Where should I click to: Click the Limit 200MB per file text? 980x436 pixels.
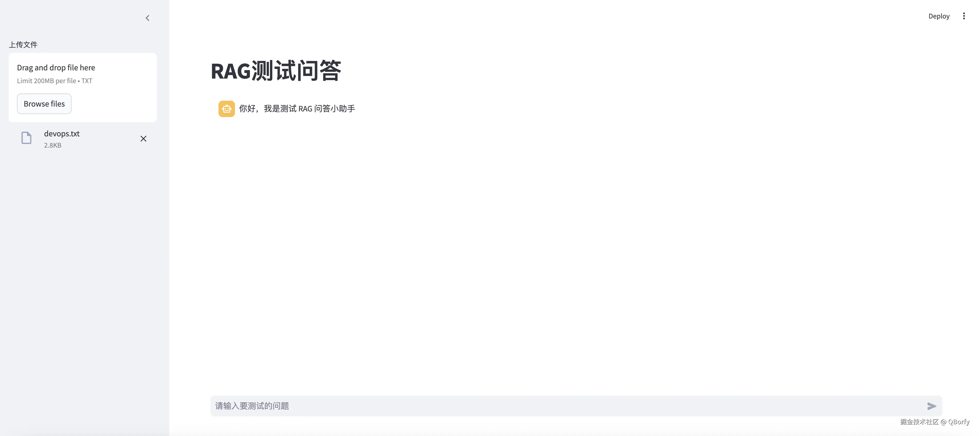pyautogui.click(x=55, y=81)
